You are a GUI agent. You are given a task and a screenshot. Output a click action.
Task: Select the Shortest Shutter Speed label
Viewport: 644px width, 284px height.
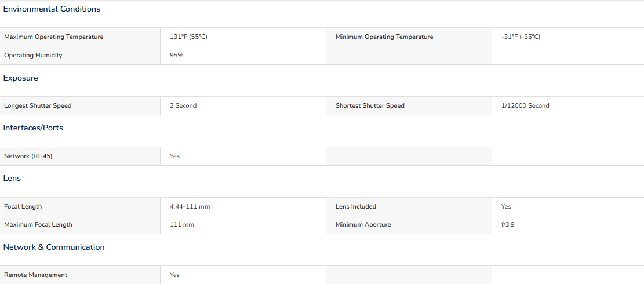(x=370, y=106)
